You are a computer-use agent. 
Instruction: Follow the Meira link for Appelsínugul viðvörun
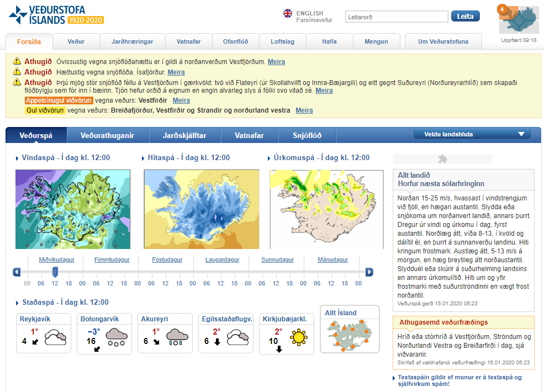tap(181, 100)
